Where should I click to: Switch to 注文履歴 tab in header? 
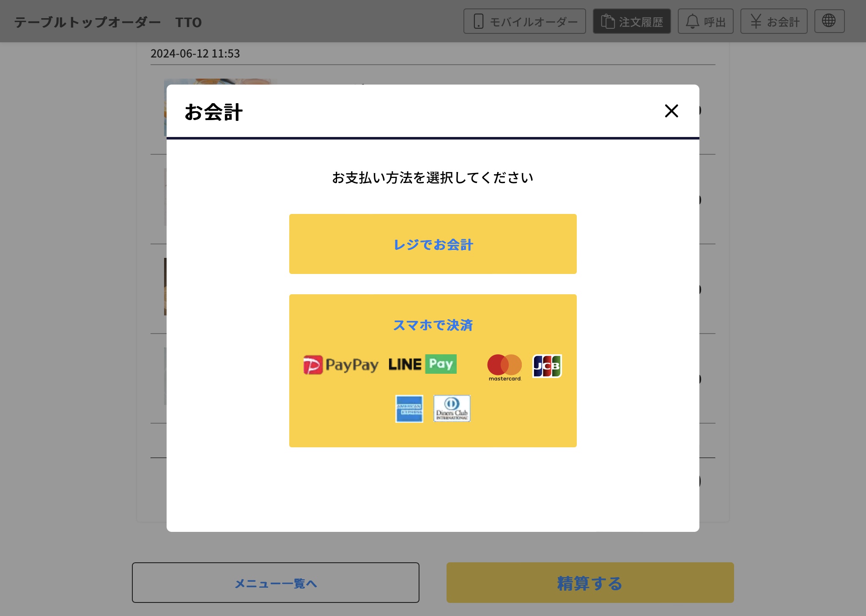click(632, 21)
